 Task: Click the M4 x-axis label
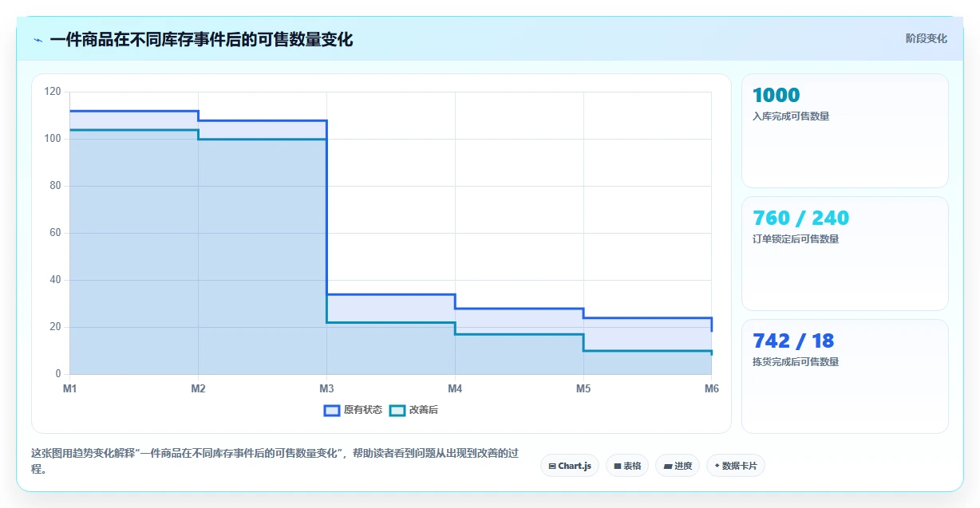[455, 389]
